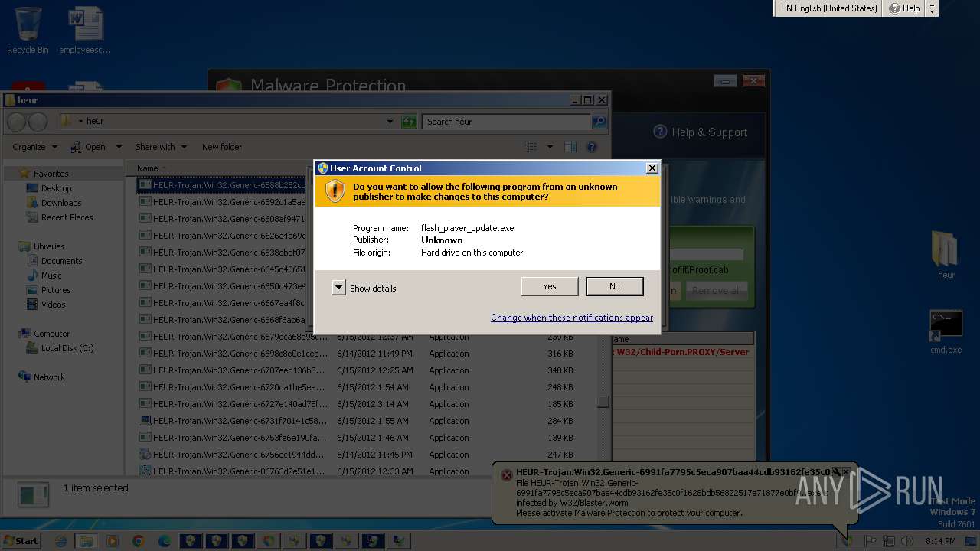The width and height of the screenshot is (980, 551).
Task: Open the Share with menu
Action: (x=161, y=147)
